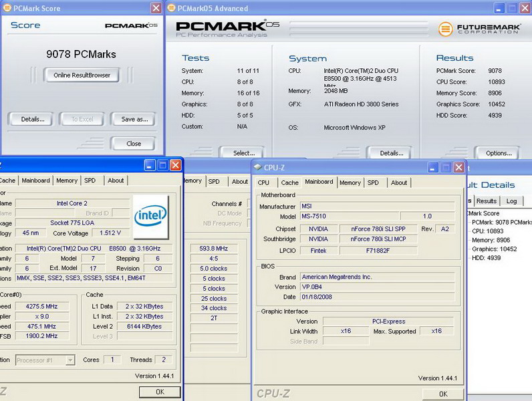Click Level 2 cache value 6144 KBytes
Viewport: 532px width, 401px height.
tap(144, 326)
